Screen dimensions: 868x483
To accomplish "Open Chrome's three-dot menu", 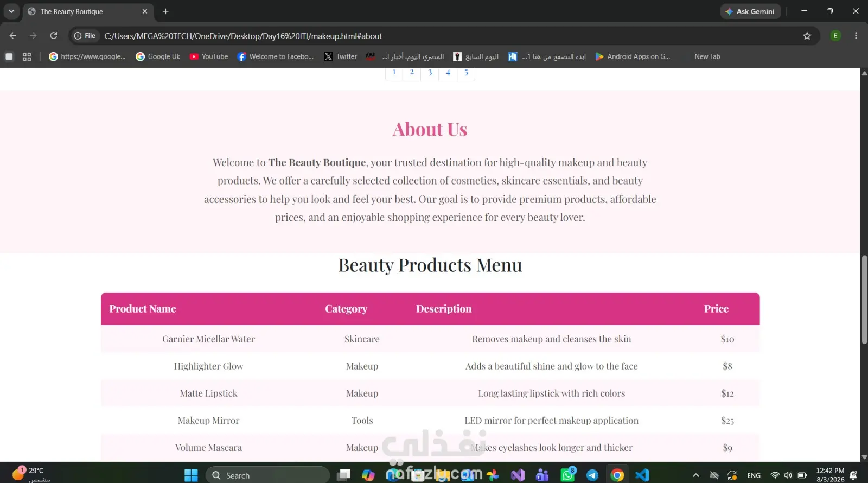I will click(856, 36).
